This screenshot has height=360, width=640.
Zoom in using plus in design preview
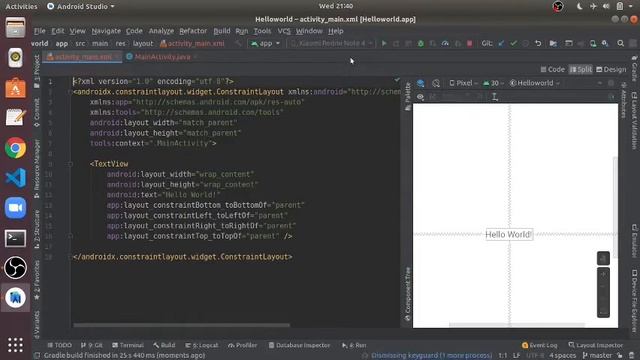(603, 274)
